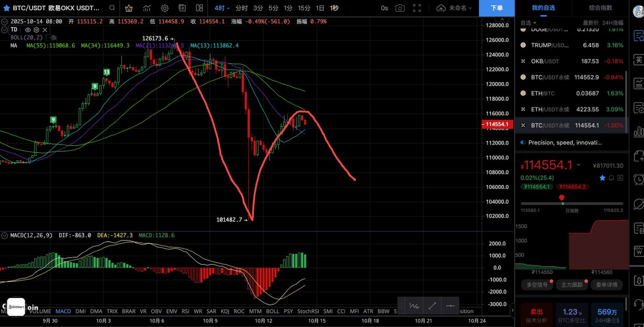The image size is (644, 327).
Task: Collapse the TD indicator legend arrow
Action: [x=4, y=29]
